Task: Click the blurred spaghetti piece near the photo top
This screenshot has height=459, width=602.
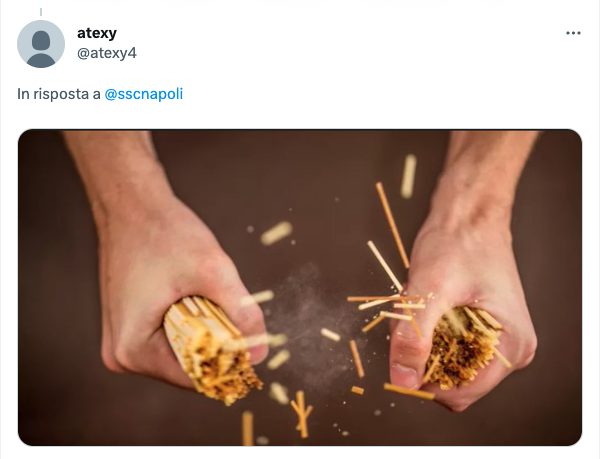Action: [408, 176]
